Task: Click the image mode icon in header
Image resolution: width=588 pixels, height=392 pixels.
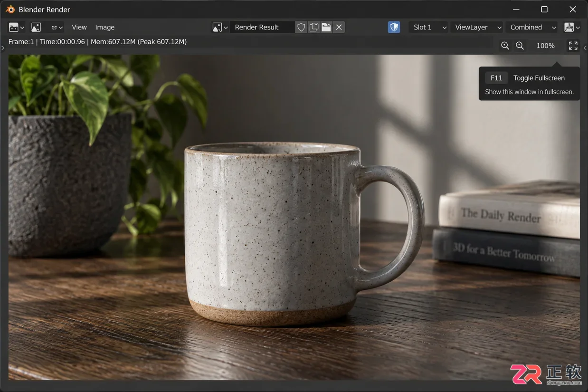Action: pyautogui.click(x=36, y=27)
